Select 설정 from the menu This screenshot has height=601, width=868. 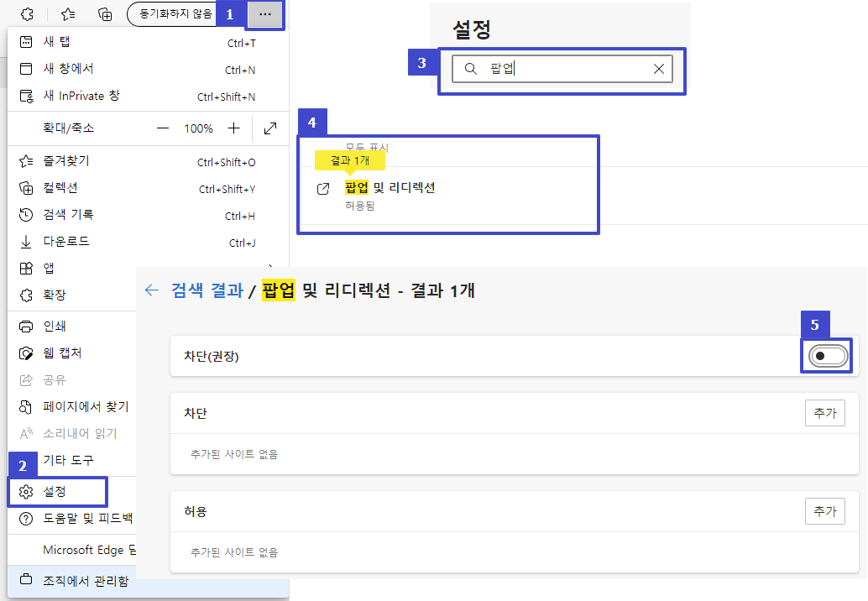point(55,491)
